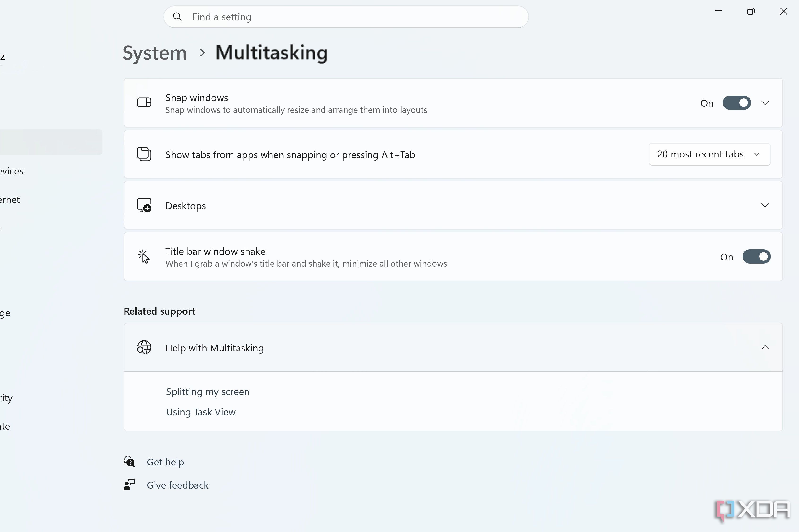Open the Give feedback link
Viewport: 799px width, 532px height.
click(x=177, y=485)
